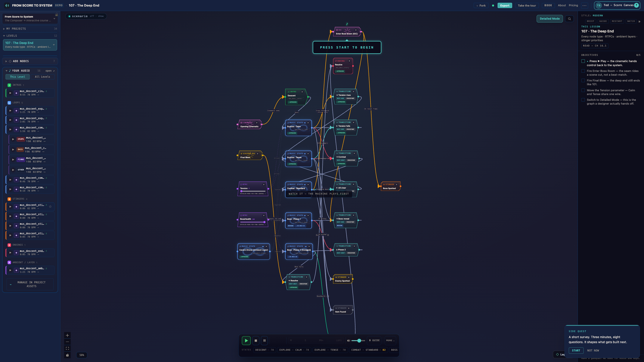Image resolution: width=644 pixels, height=362 pixels.
Task: Check the 'Fire Enter Boss Room' objective
Action: 583,71
